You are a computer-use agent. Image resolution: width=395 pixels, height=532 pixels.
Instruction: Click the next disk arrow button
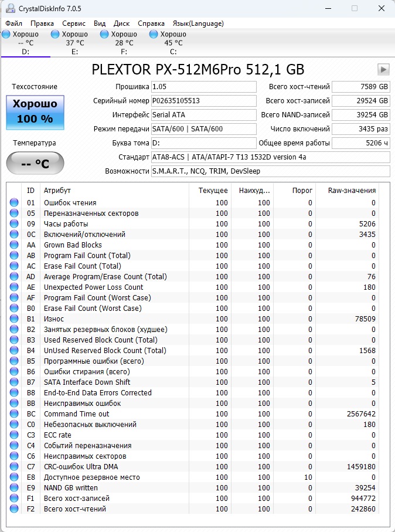383,70
